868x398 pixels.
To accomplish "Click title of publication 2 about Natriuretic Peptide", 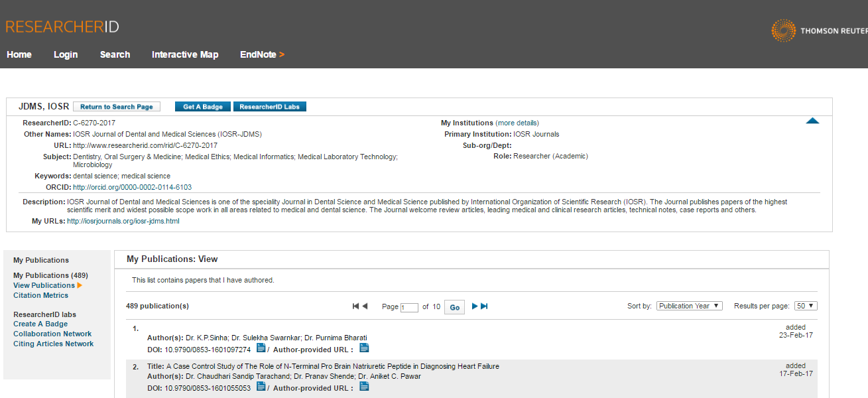I will click(x=332, y=366).
